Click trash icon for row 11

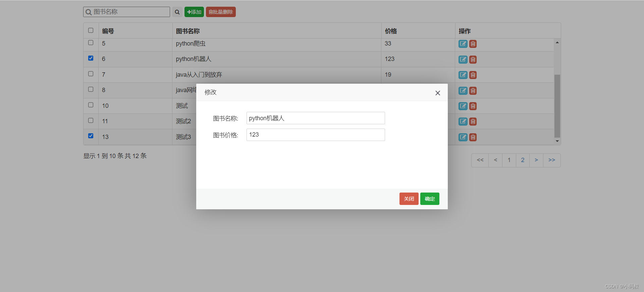click(x=473, y=122)
